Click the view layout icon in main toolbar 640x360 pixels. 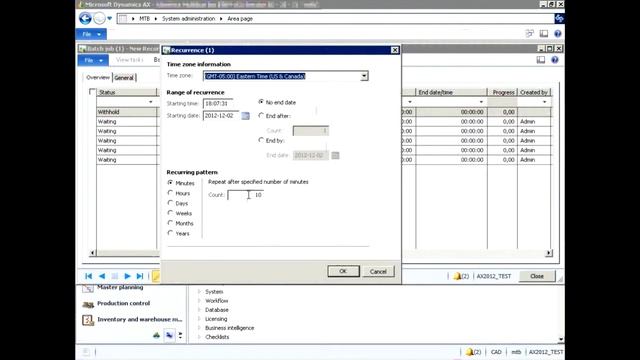click(x=544, y=34)
